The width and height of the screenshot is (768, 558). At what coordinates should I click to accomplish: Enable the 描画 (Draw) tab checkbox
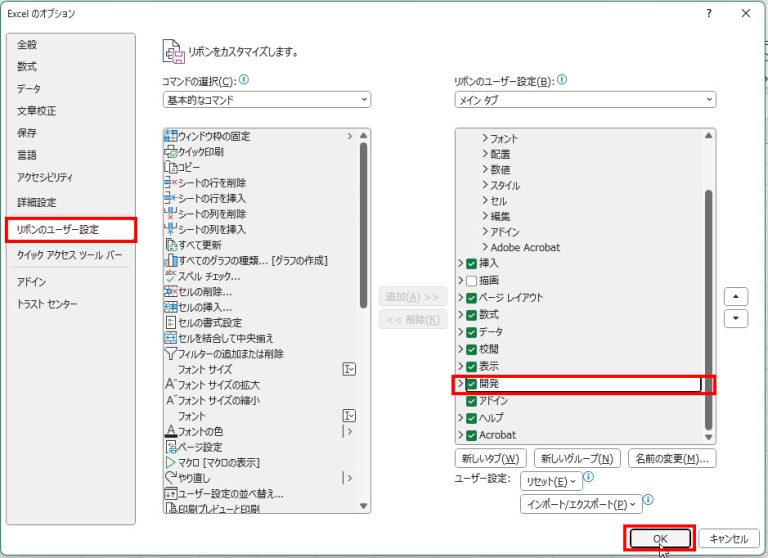point(472,280)
